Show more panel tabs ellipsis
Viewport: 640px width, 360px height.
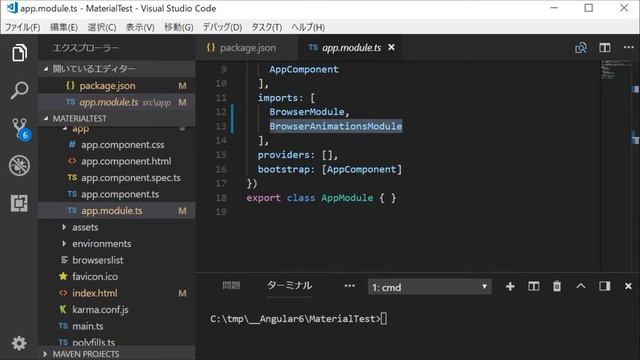coord(349,286)
